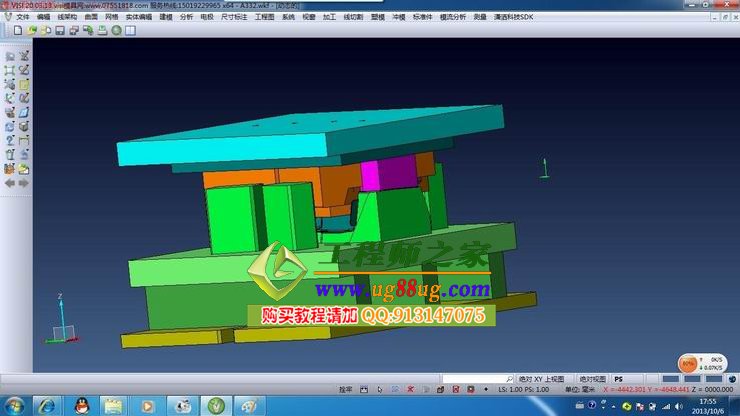This screenshot has height=416, width=740.
Task: Open the 冲模 menu
Action: [x=399, y=17]
